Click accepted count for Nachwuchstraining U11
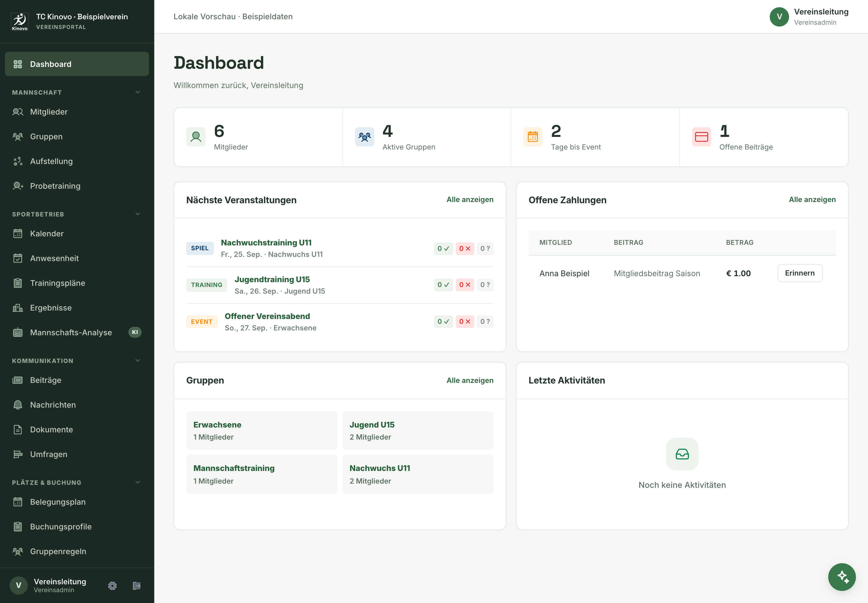The height and width of the screenshot is (603, 868). 443,249
